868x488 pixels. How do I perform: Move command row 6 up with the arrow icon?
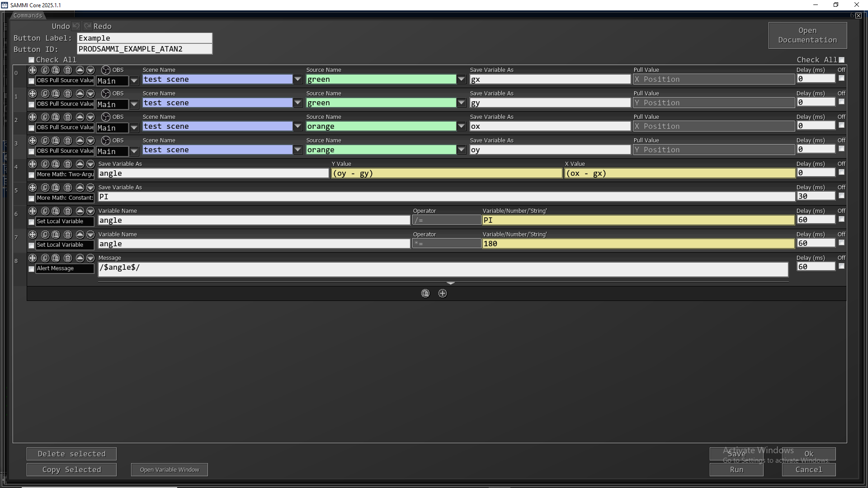click(x=80, y=211)
